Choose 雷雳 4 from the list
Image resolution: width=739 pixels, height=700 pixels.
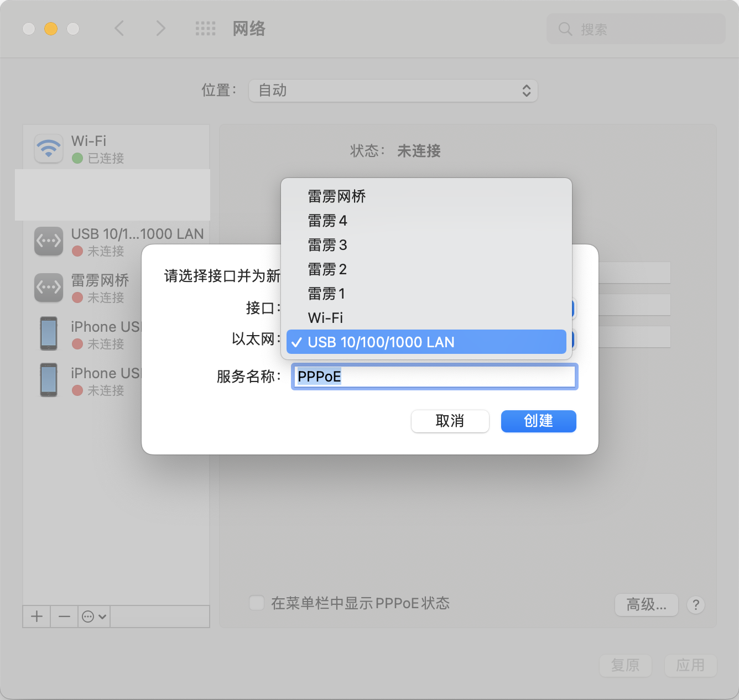pos(327,221)
